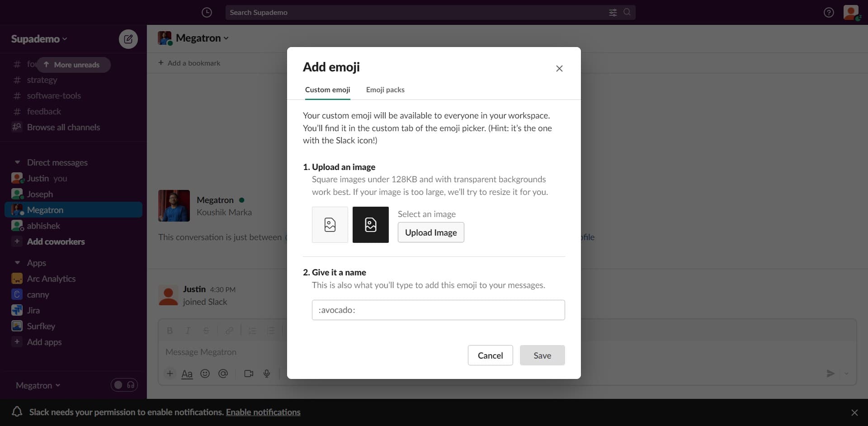The height and width of the screenshot is (426, 868).
Task: Click the emoji name input field
Action: (x=438, y=310)
